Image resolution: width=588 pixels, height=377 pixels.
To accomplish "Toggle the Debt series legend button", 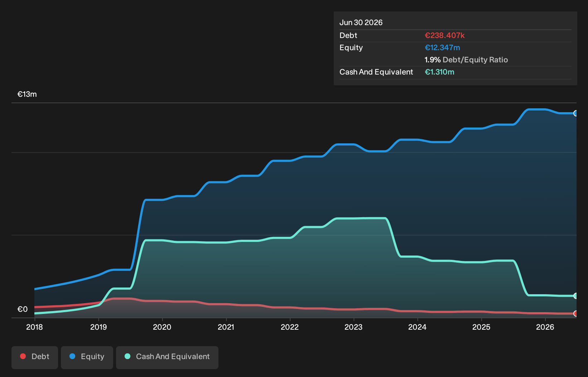I will [35, 357].
